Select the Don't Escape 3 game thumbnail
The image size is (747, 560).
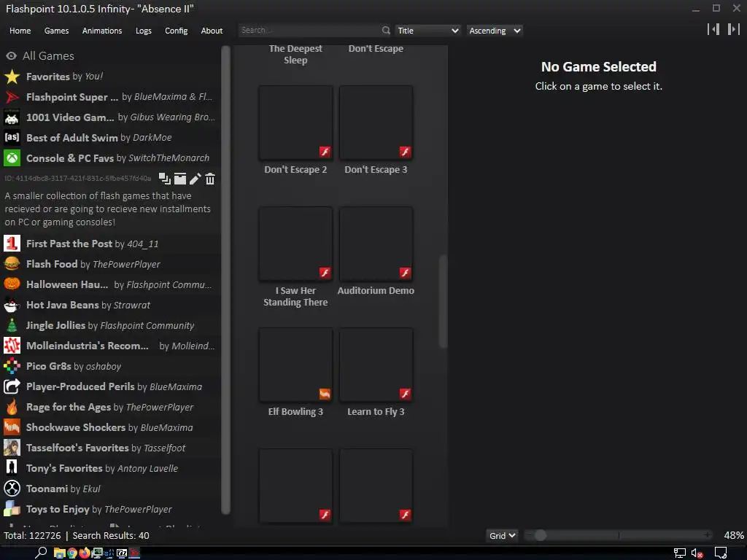376,122
